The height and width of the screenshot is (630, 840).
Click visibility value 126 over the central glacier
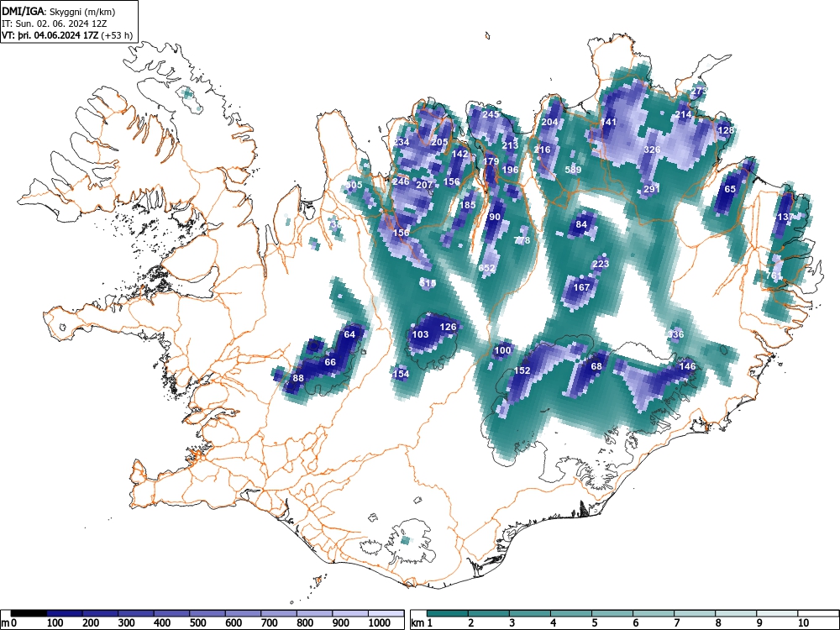[448, 328]
